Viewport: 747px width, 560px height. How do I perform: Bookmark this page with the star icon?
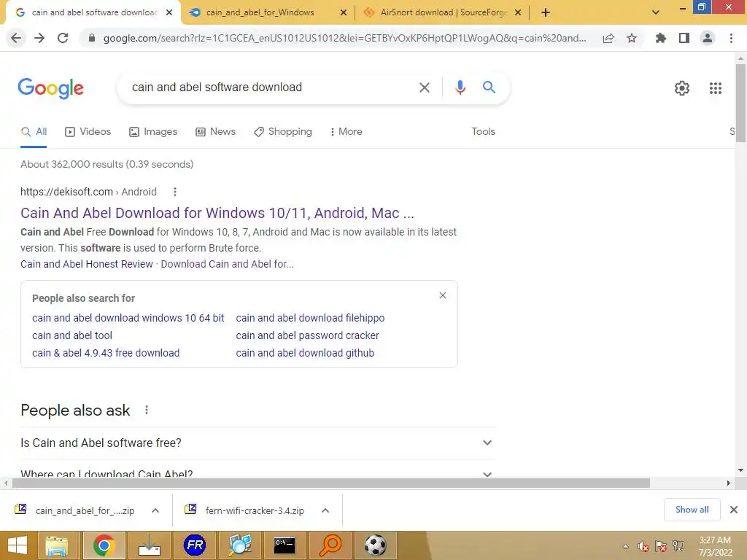pos(632,38)
